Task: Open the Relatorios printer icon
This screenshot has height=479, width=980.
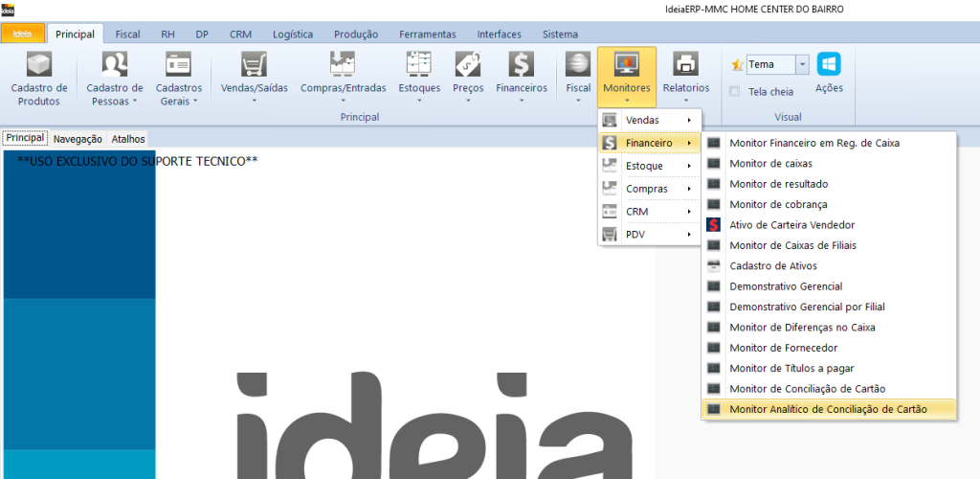Action: click(x=686, y=65)
